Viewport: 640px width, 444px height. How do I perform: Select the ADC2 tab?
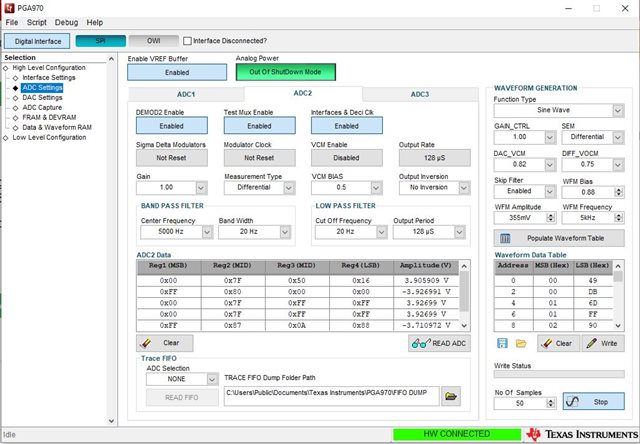click(x=303, y=93)
